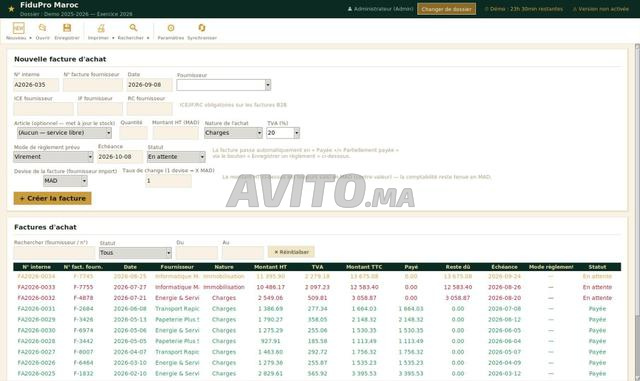Click the Du date filter field
Viewport: 640px width, 381px height.
pyautogui.click(x=197, y=253)
